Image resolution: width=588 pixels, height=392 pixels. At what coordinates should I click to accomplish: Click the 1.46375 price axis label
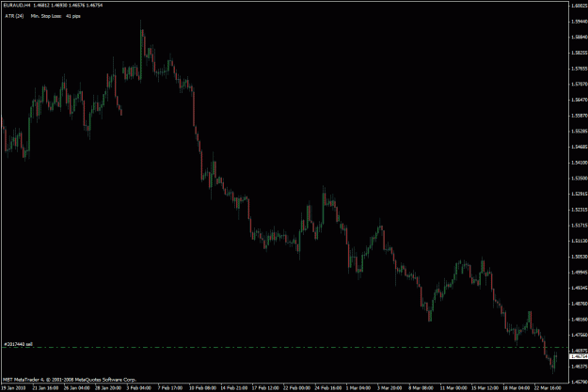580,366
